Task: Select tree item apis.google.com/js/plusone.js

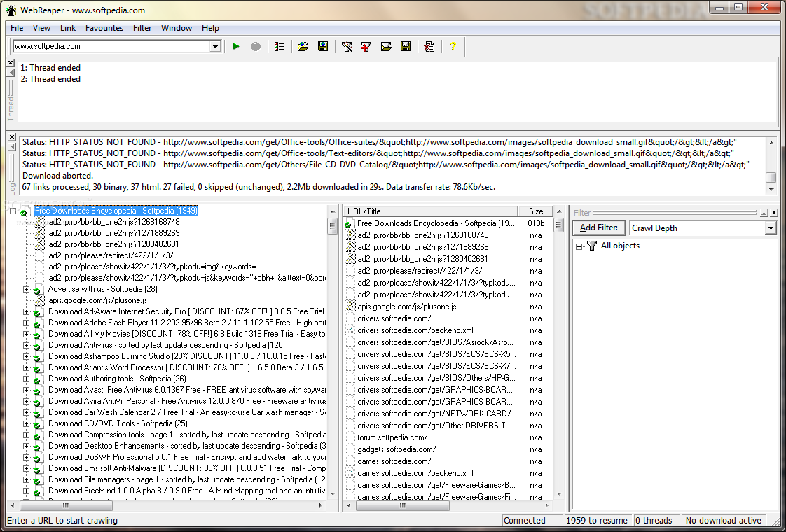Action: (x=98, y=300)
